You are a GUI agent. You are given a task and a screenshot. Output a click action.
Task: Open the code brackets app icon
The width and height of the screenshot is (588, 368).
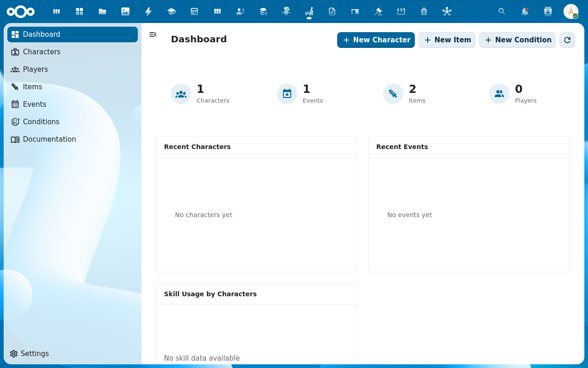point(401,11)
